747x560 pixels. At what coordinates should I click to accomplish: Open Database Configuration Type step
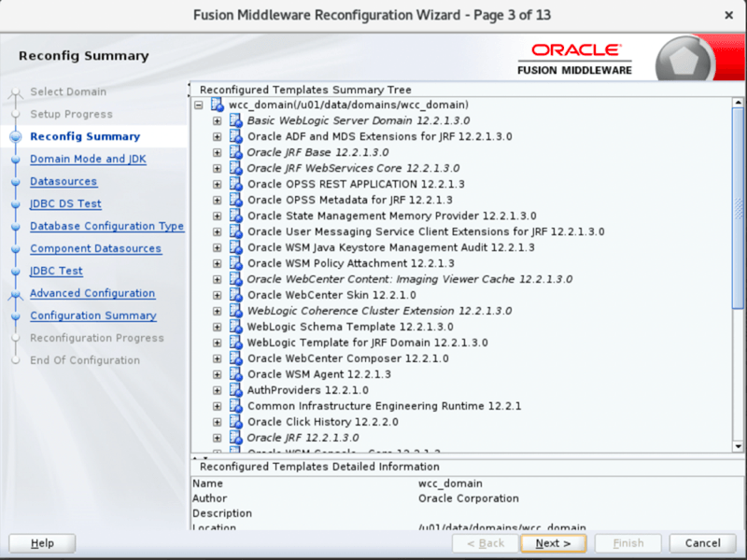107,226
